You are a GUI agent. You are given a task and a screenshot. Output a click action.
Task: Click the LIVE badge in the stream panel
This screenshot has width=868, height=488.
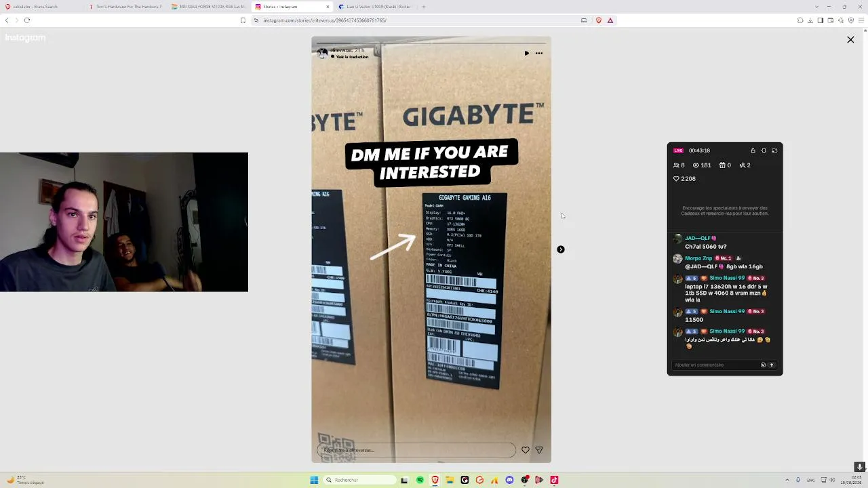678,150
